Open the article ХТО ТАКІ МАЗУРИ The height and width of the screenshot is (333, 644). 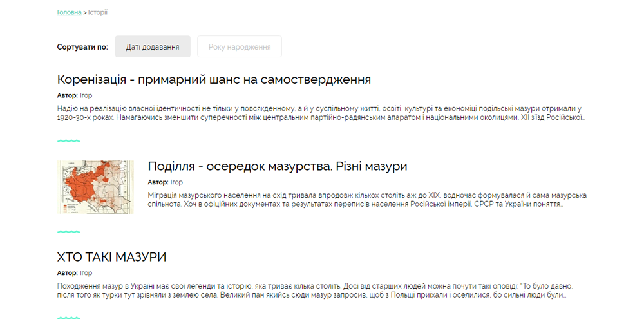pos(111,256)
